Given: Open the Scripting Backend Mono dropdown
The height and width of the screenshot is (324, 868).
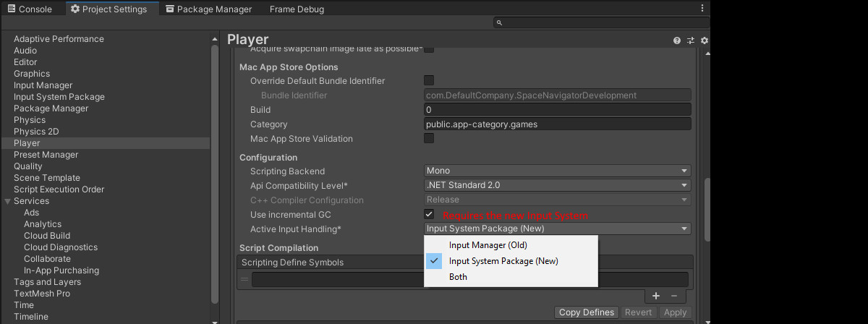Looking at the screenshot, I should click(558, 171).
